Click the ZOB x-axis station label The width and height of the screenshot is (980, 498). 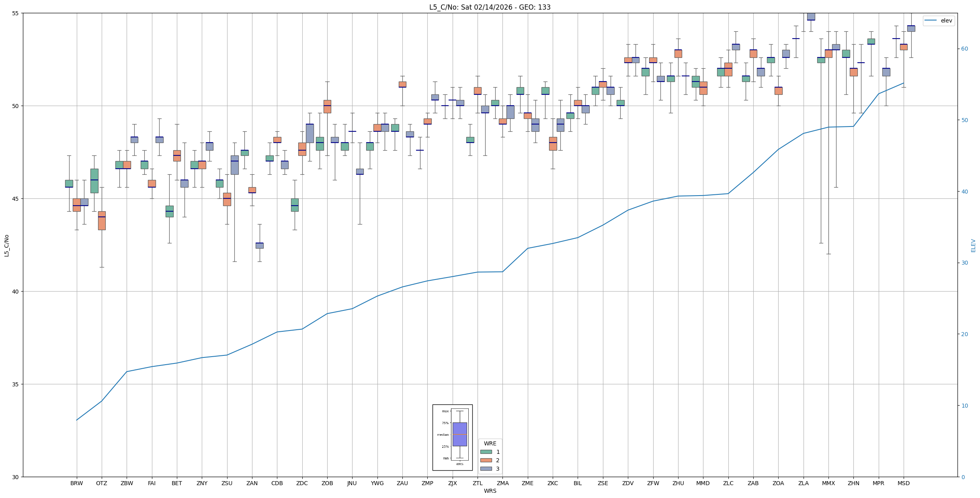click(x=327, y=483)
